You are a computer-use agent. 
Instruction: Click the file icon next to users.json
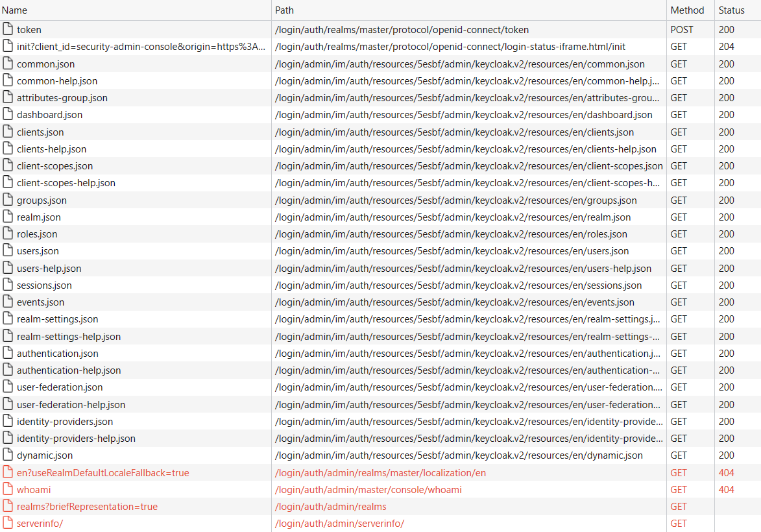pyautogui.click(x=7, y=250)
